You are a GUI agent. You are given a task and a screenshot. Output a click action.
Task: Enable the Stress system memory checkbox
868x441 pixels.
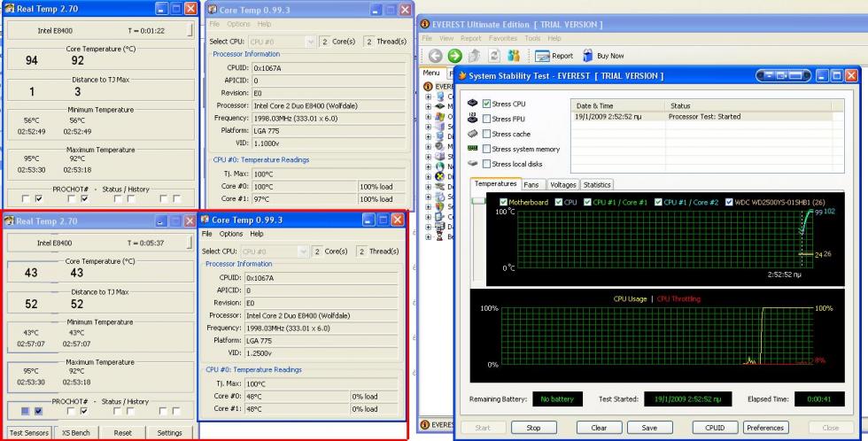point(486,149)
